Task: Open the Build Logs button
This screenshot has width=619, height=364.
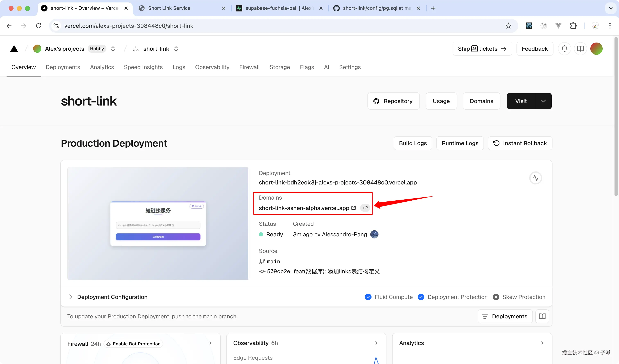Action: tap(413, 143)
